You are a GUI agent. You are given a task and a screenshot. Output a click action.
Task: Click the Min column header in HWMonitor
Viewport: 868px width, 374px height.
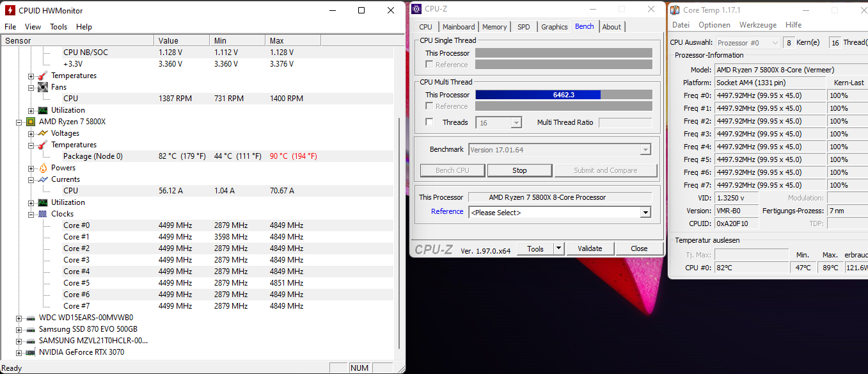pyautogui.click(x=237, y=40)
